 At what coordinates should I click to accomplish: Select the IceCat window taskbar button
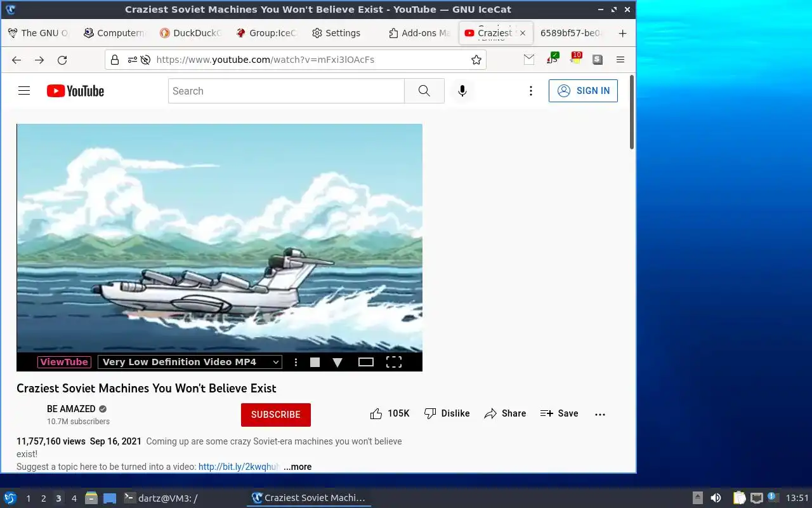click(x=309, y=498)
